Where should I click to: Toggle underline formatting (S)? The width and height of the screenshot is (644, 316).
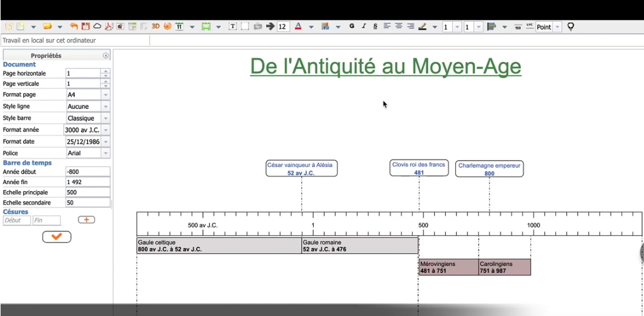point(375,26)
